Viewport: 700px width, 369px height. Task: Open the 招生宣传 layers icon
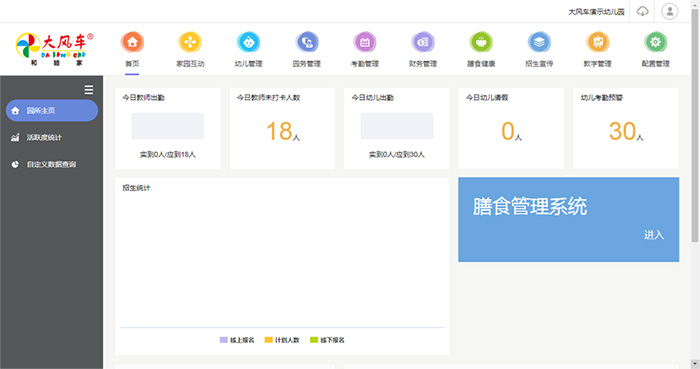pyautogui.click(x=539, y=42)
